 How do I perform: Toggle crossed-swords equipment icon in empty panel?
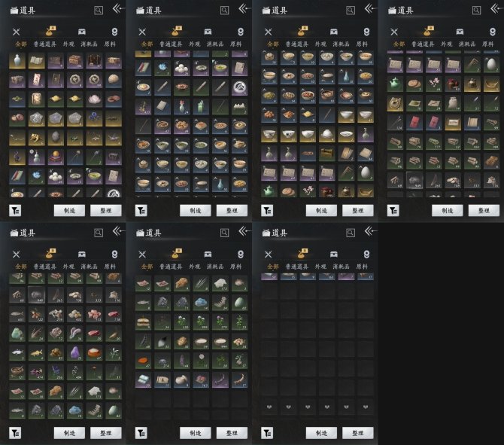(268, 255)
